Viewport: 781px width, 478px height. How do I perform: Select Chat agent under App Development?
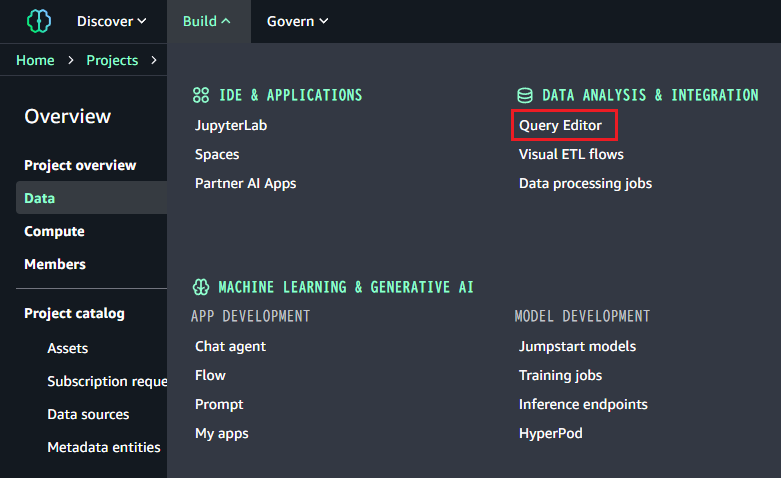[230, 347]
